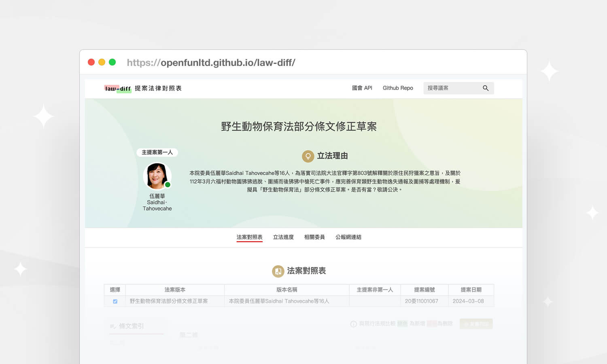
Task: Click the 條文索引 list icon
Action: click(112, 326)
